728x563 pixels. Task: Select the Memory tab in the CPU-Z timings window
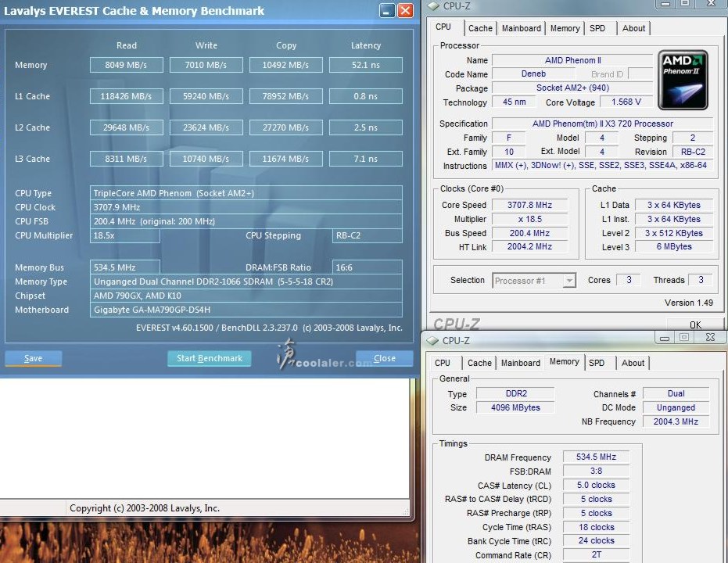564,361
